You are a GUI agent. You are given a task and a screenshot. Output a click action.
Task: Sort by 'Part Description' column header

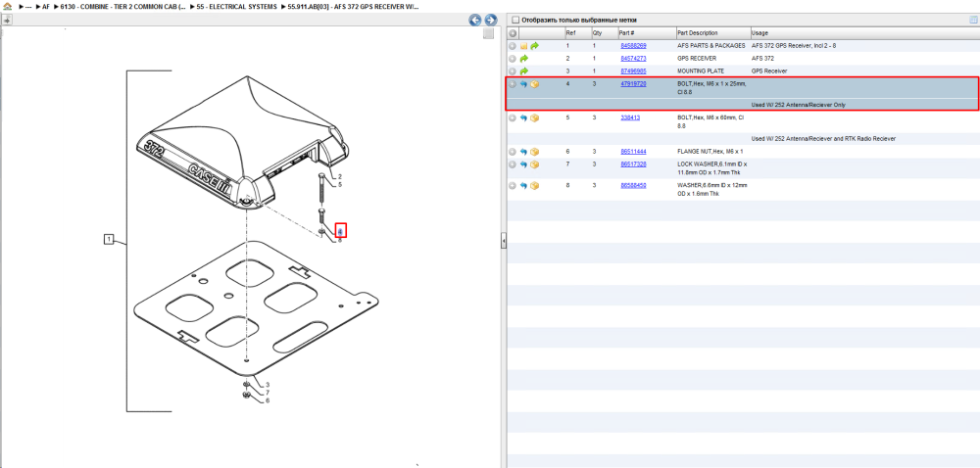tap(712, 33)
